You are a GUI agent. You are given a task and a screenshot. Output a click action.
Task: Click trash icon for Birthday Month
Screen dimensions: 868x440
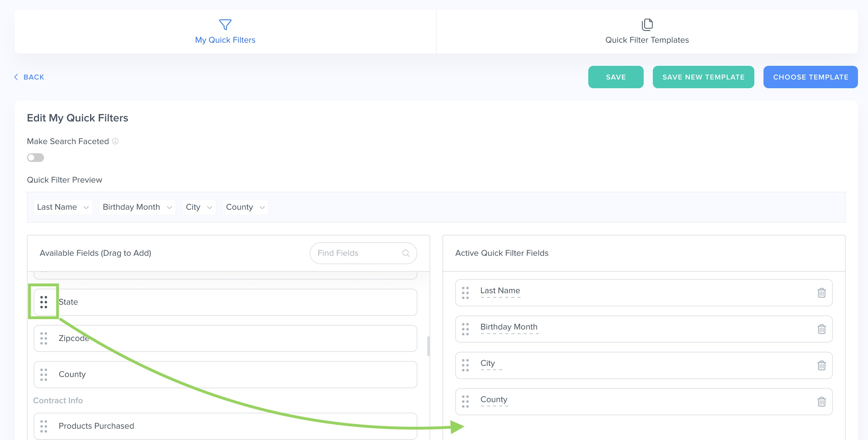pyautogui.click(x=821, y=329)
